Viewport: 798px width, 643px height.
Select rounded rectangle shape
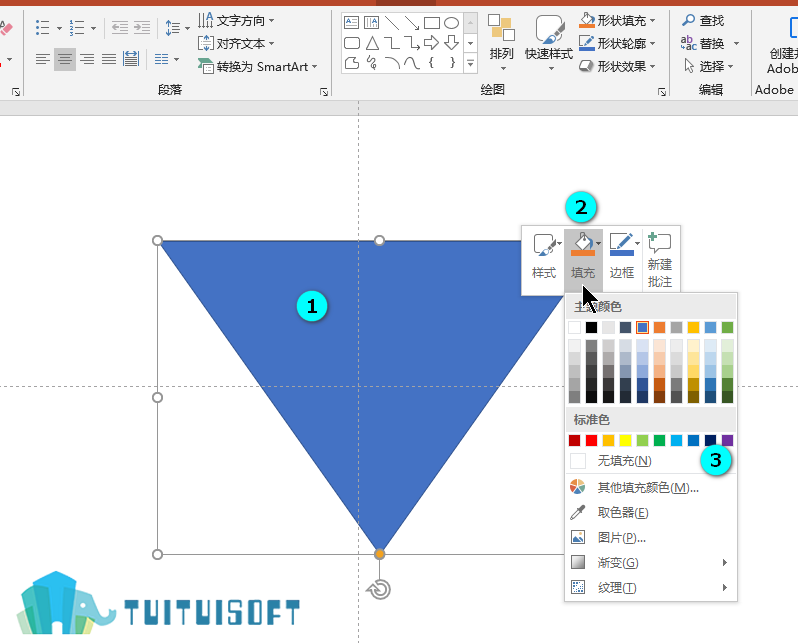pyautogui.click(x=352, y=43)
